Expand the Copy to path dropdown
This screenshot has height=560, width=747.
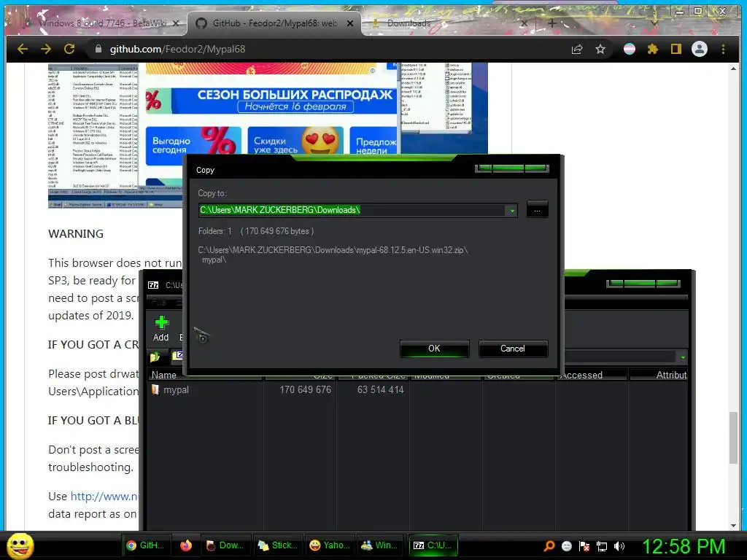pyautogui.click(x=512, y=211)
